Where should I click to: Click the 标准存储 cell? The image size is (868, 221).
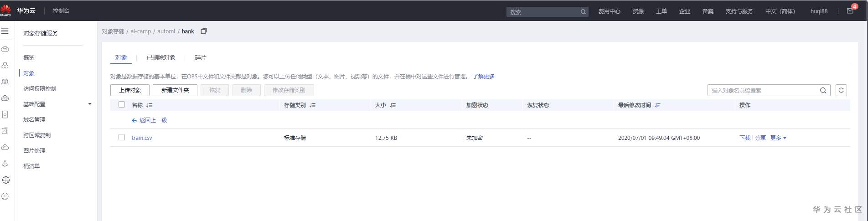295,138
